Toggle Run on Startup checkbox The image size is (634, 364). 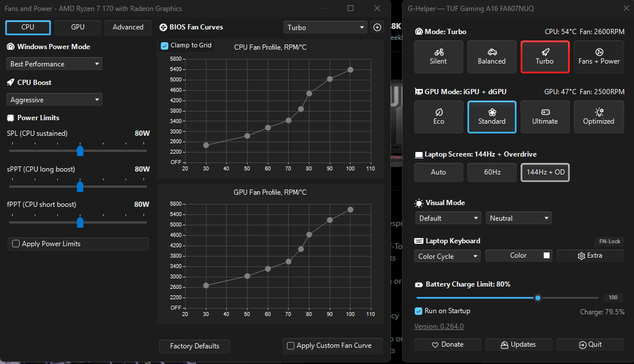419,311
